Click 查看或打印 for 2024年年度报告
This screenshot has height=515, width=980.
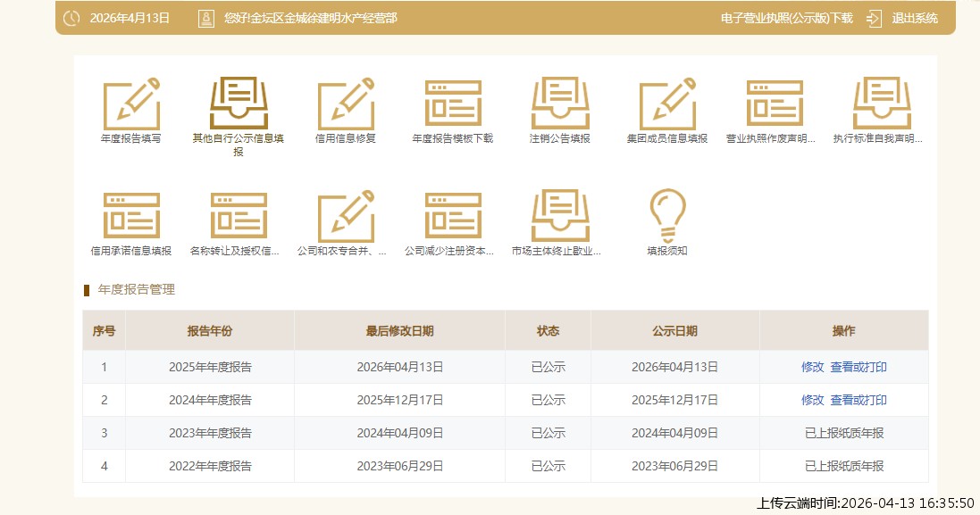pyautogui.click(x=859, y=400)
